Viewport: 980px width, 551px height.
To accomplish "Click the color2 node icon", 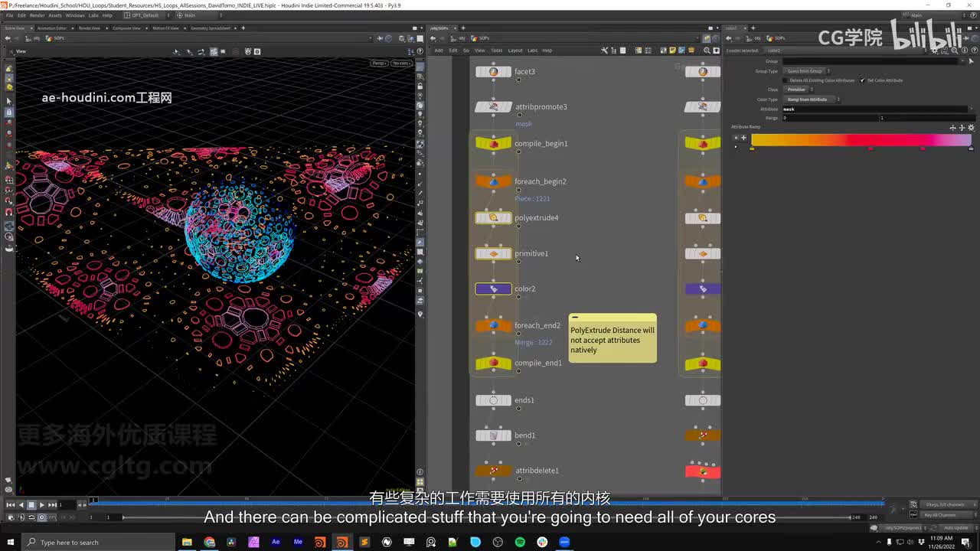I will coord(493,289).
